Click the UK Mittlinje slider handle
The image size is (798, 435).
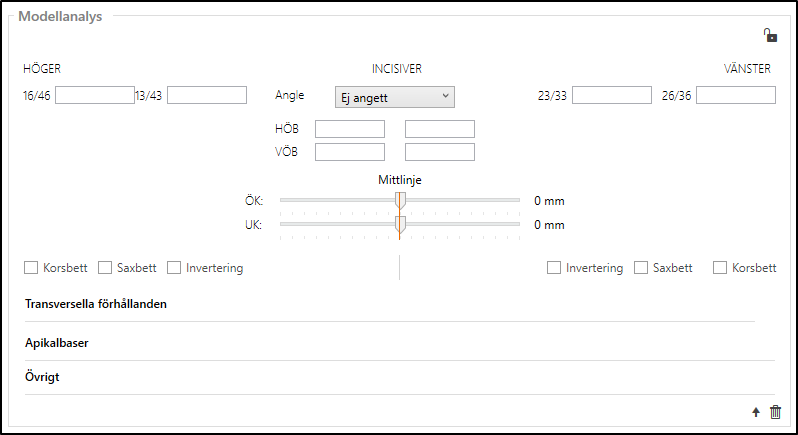(400, 225)
